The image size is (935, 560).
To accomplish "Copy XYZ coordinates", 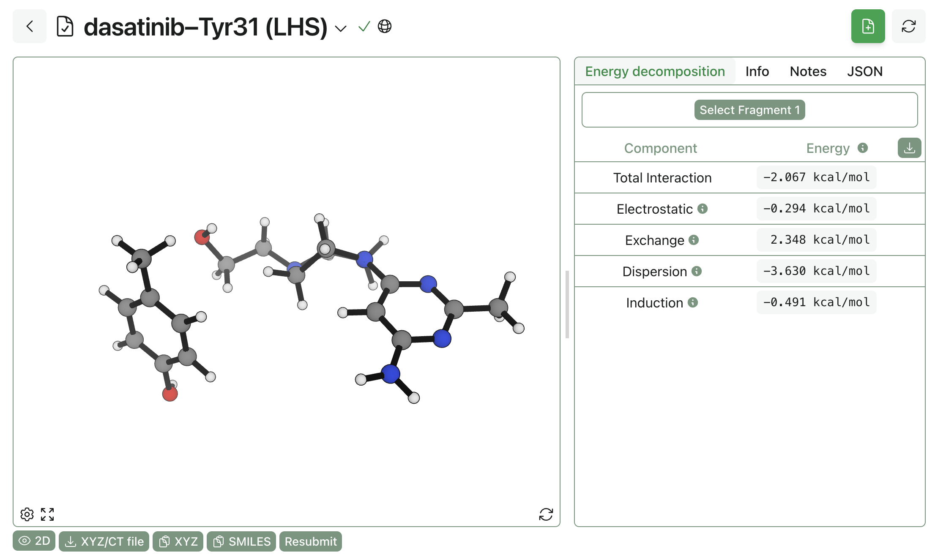I will click(x=178, y=541).
